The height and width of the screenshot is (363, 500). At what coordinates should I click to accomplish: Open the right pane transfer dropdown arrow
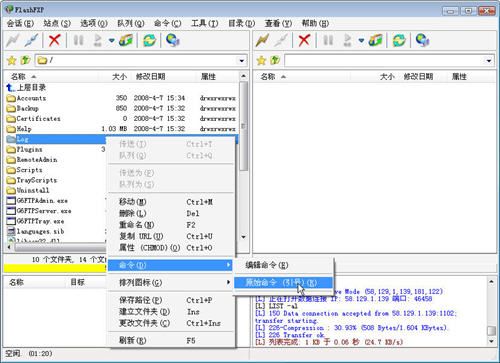[361, 41]
